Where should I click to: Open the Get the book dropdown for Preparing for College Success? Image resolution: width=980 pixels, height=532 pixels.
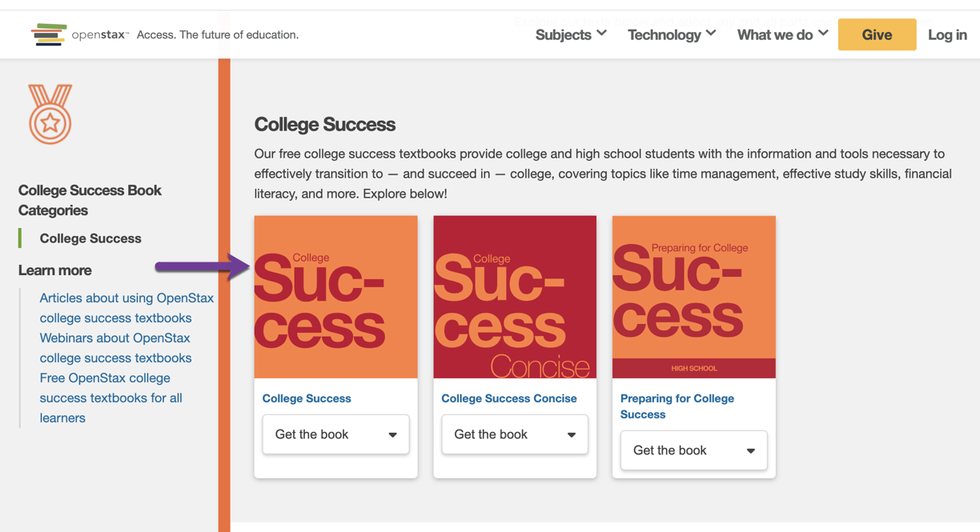coord(693,450)
